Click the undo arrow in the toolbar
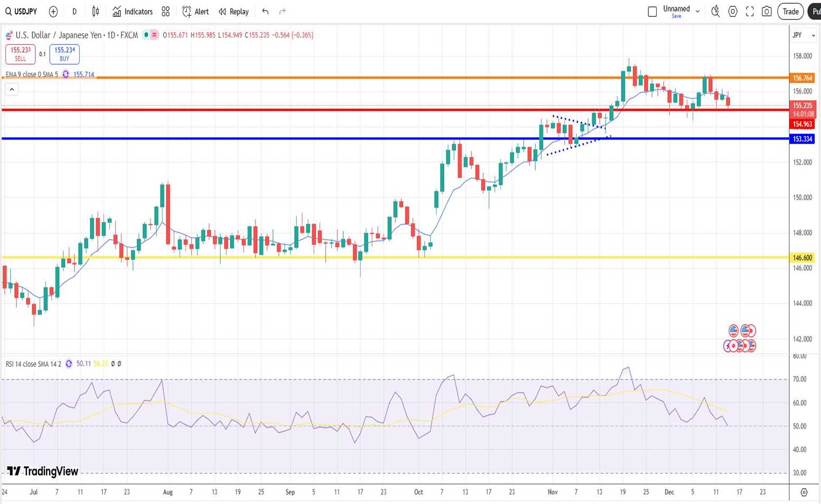The height and width of the screenshot is (504, 821). pyautogui.click(x=265, y=12)
